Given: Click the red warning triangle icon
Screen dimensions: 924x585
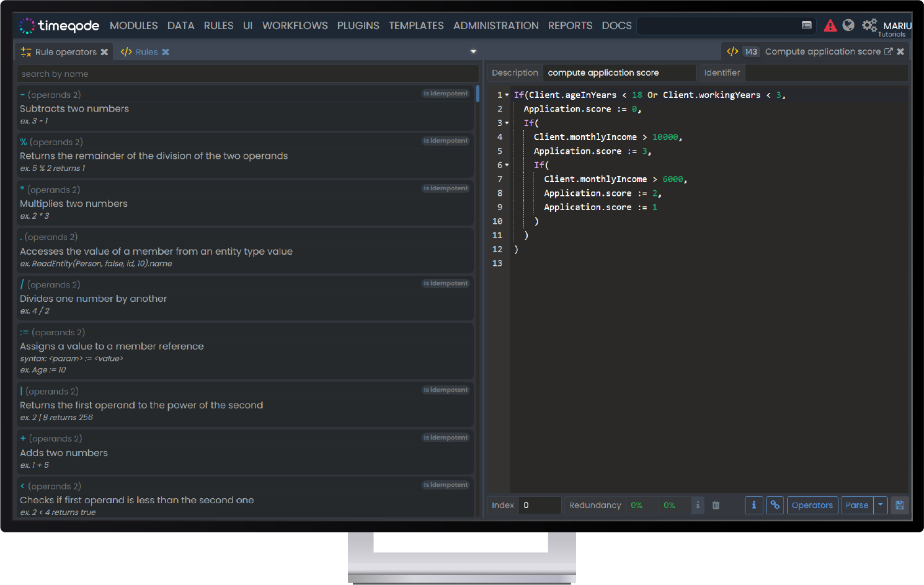Looking at the screenshot, I should click(830, 25).
